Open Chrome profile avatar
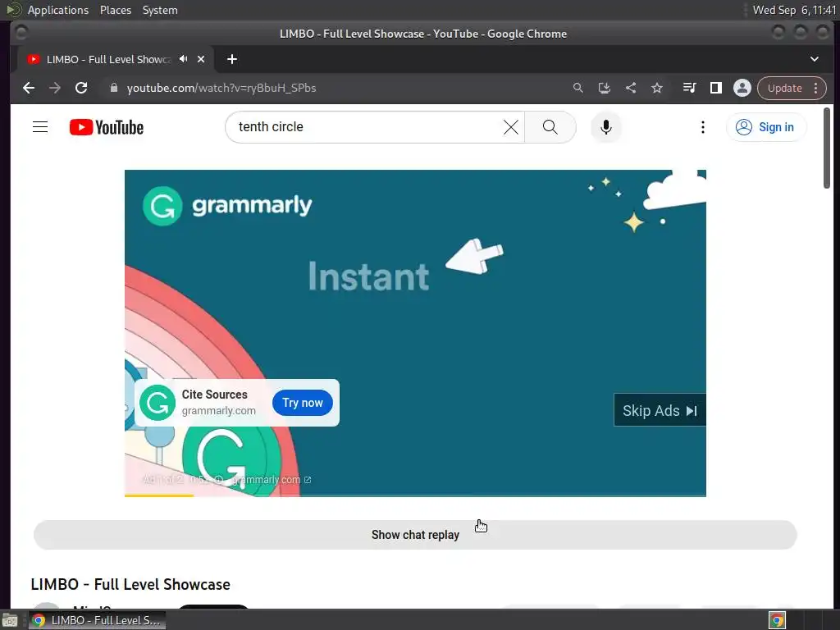Screen dimensions: 840x630 [742, 88]
